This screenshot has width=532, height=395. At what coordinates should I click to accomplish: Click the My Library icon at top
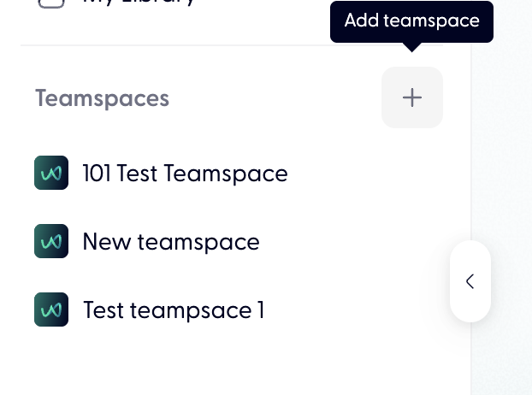[x=51, y=3]
